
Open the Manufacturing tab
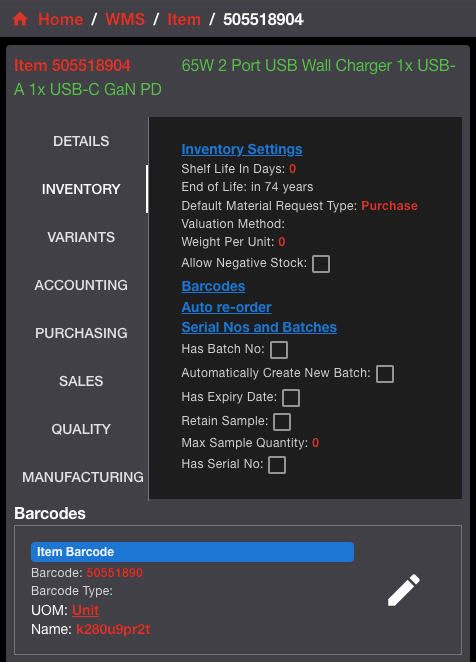(x=83, y=477)
